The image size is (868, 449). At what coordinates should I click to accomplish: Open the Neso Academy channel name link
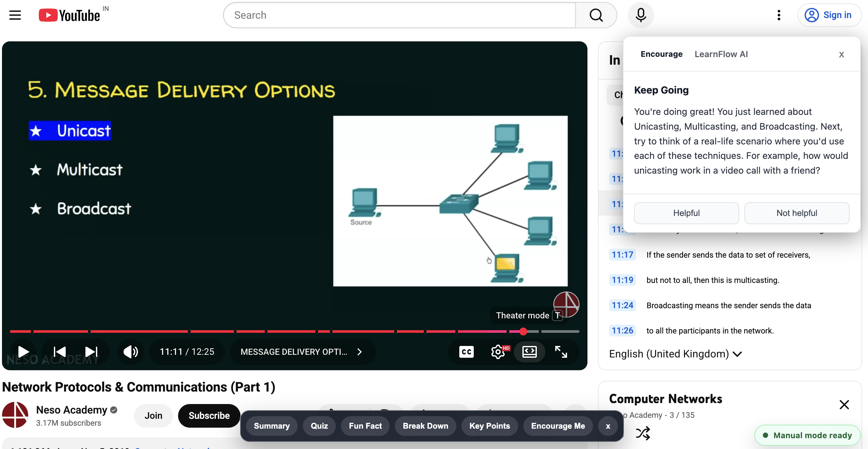point(71,410)
